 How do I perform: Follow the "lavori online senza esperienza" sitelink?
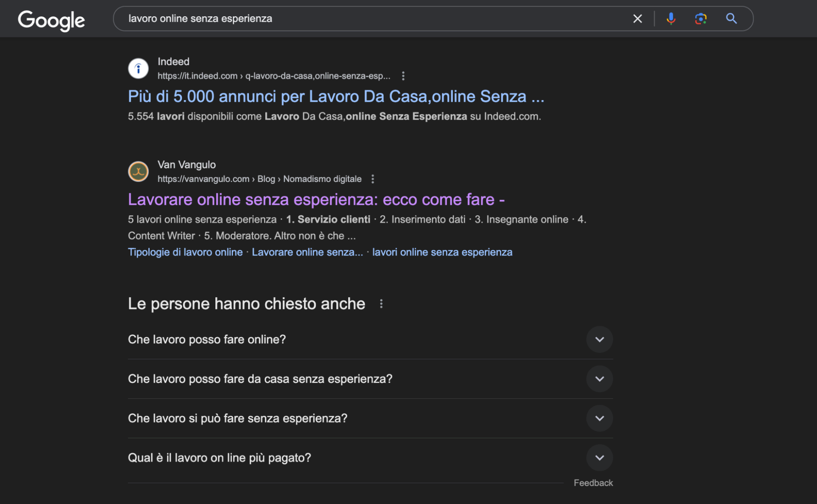[x=442, y=252]
